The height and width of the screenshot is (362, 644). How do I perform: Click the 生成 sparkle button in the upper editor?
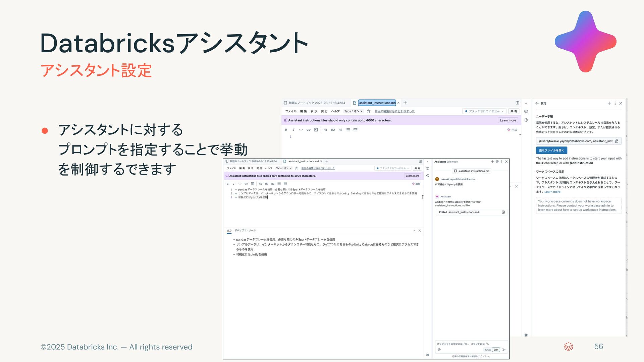point(512,130)
